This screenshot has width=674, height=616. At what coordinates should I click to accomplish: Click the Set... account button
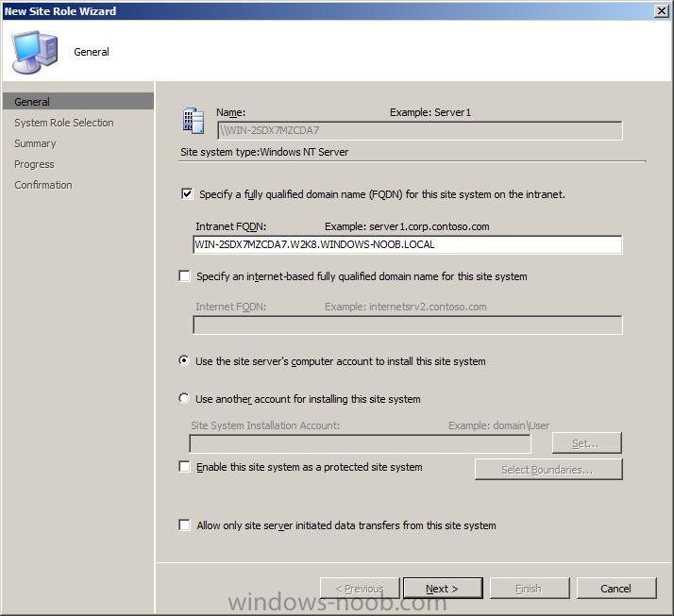coord(587,442)
